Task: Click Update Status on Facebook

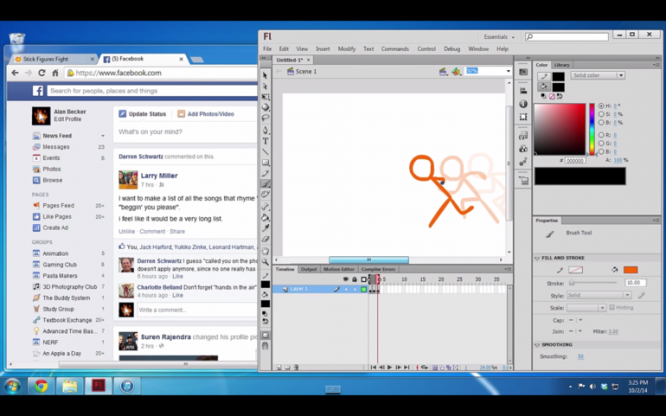Action: click(147, 114)
